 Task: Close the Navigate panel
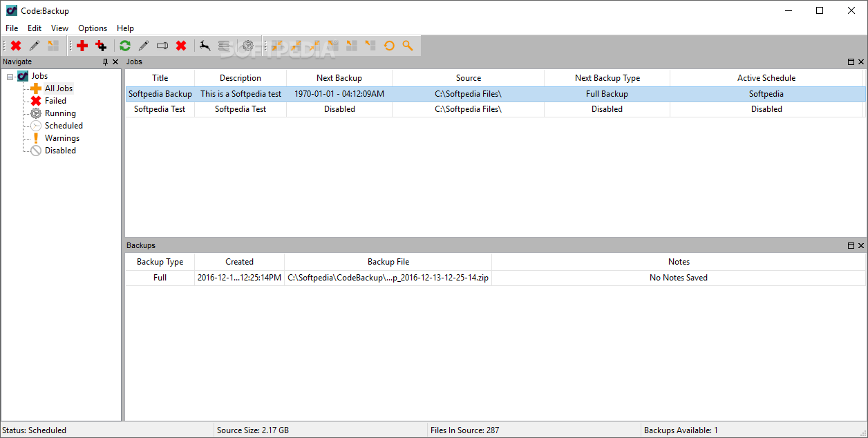point(115,62)
